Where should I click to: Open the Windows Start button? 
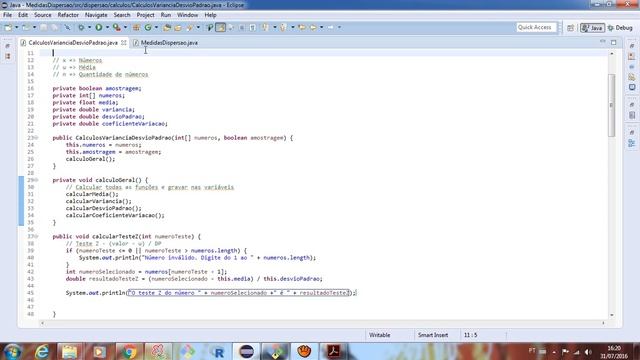(12, 351)
